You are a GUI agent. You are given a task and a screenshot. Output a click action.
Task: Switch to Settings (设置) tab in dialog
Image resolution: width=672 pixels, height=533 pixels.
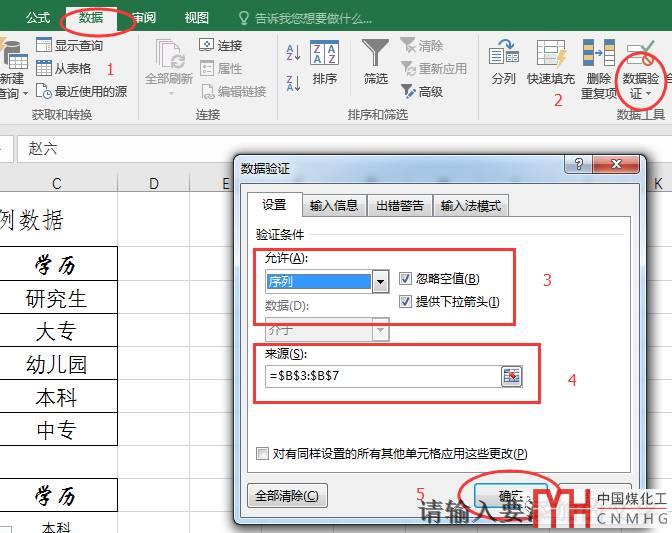coord(274,205)
